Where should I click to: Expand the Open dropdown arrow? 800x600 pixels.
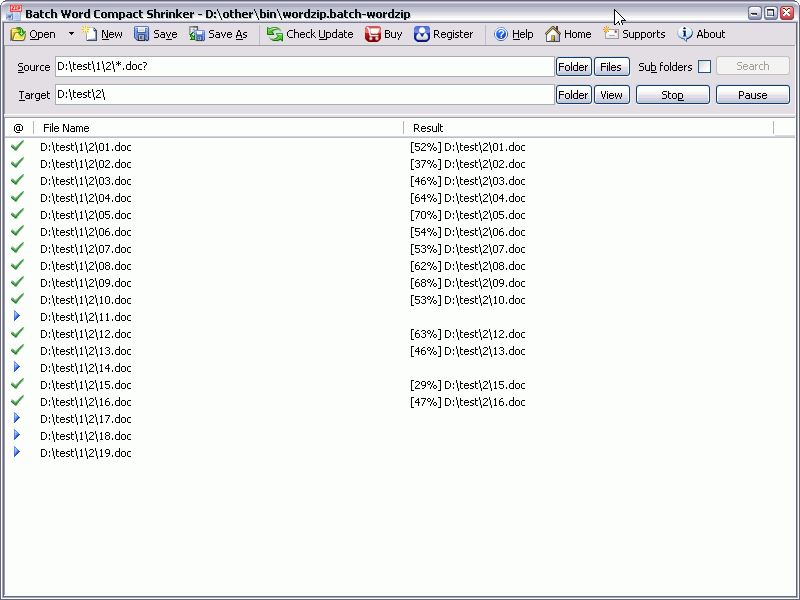pos(71,34)
